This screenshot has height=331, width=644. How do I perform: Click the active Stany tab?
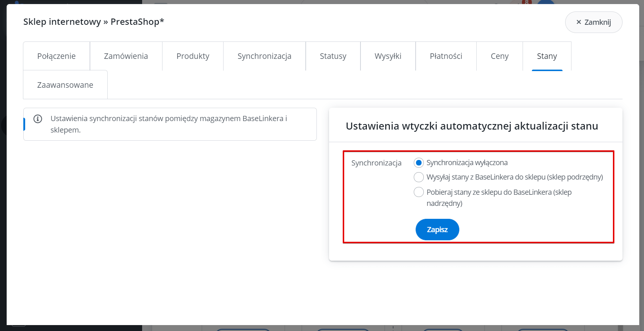pos(547,56)
